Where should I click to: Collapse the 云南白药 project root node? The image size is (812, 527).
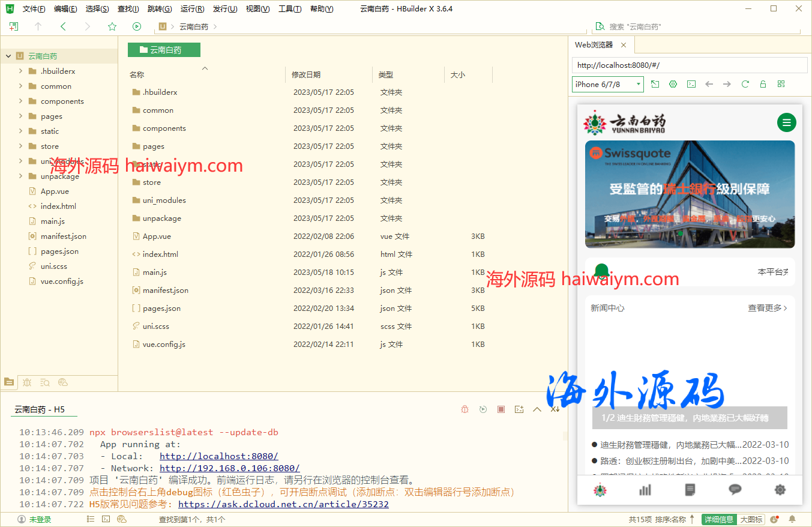[8, 56]
